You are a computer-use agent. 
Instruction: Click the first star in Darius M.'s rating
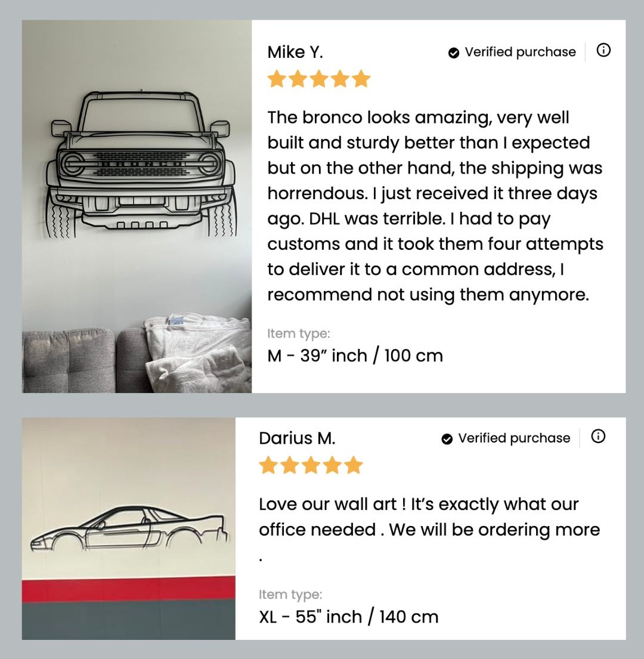click(x=269, y=465)
